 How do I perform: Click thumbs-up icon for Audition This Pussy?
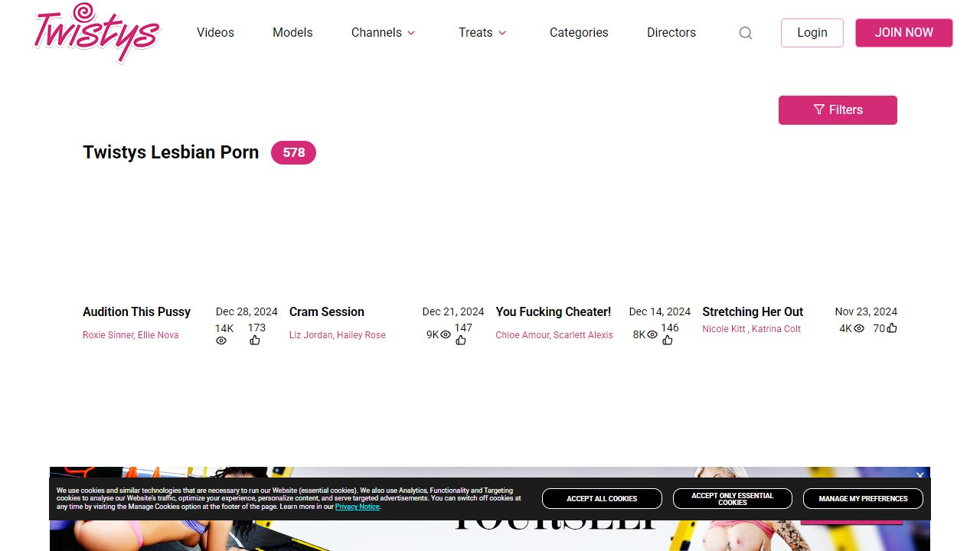pos(255,341)
